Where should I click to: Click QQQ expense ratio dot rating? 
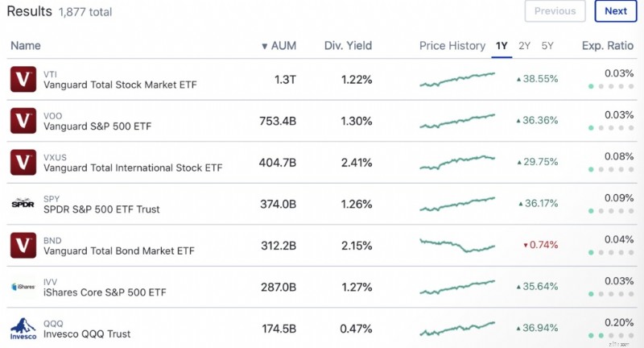[611, 336]
